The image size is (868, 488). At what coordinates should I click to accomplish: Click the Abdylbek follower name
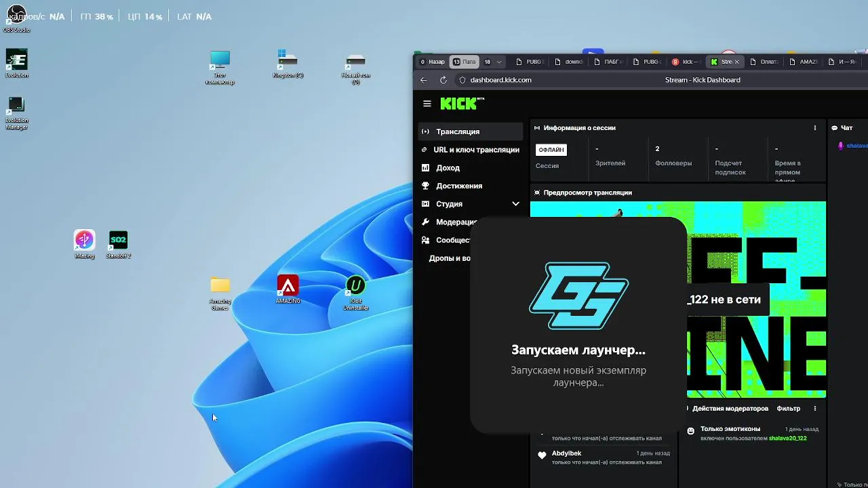coord(566,453)
